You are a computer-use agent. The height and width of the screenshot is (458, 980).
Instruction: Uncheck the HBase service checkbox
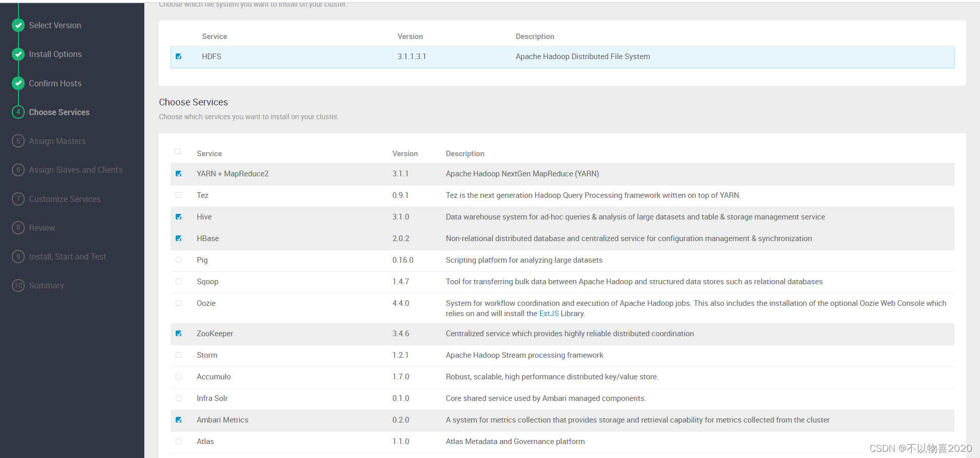tap(179, 239)
